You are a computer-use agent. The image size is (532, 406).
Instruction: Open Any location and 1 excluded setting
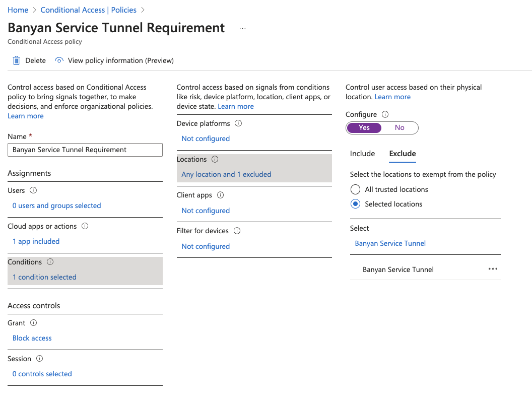226,174
